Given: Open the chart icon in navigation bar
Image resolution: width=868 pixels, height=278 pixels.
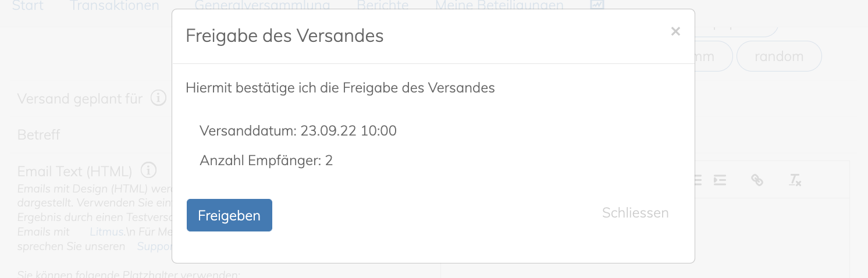Looking at the screenshot, I should coord(597,5).
